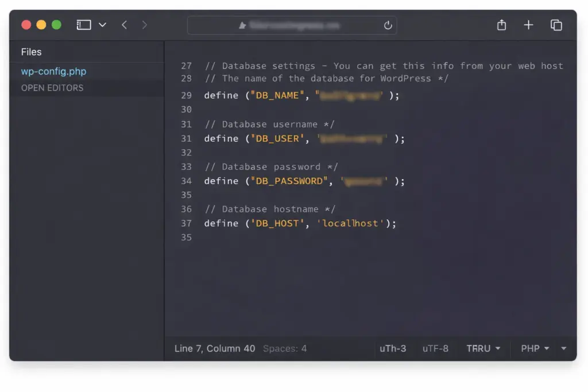Open the sidebar options chevron dropdown

click(x=102, y=25)
